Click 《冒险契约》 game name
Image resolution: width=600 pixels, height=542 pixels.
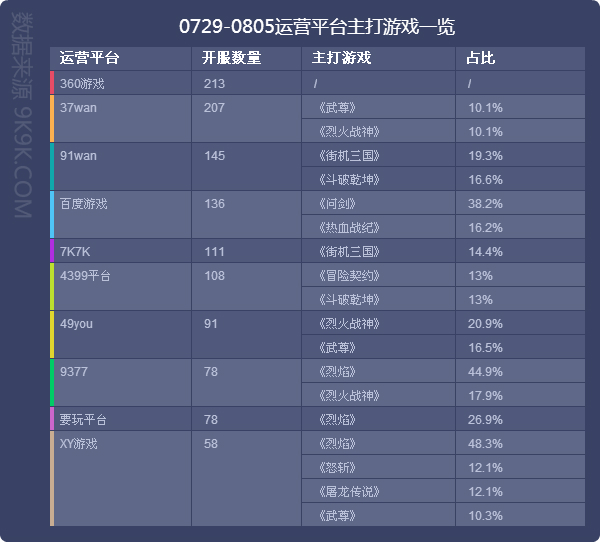point(349,276)
